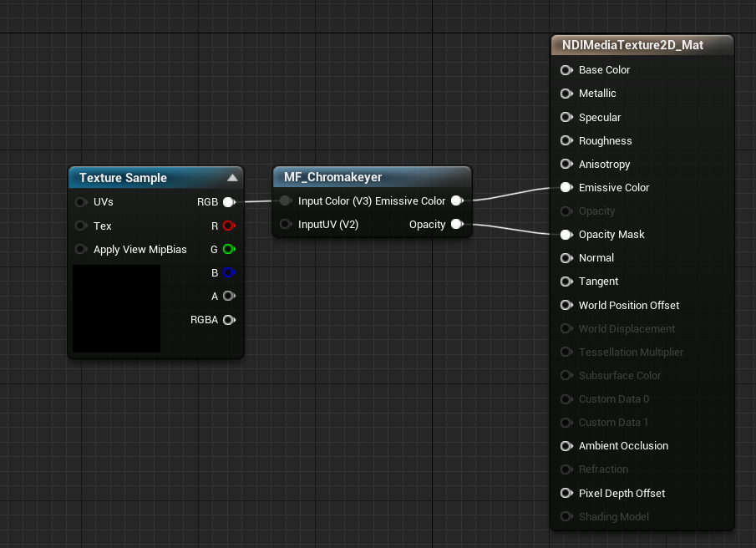Click the green G output pin

pyautogui.click(x=228, y=249)
